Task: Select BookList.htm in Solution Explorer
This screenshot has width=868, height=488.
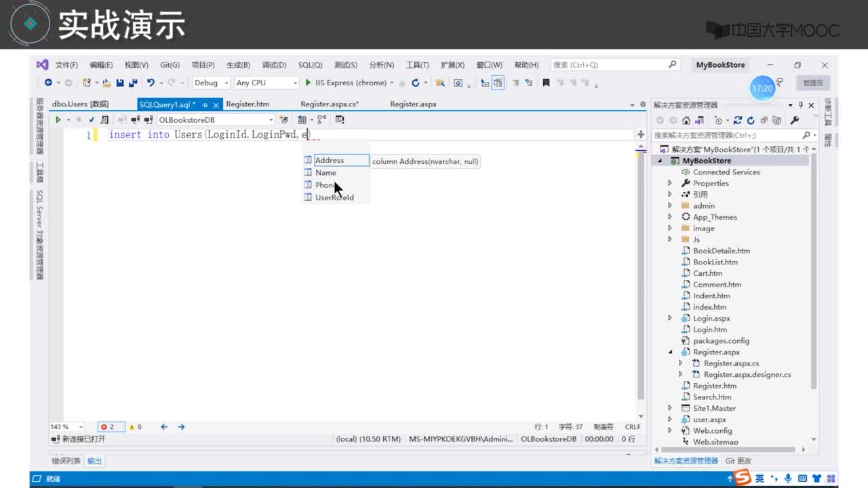Action: click(715, 262)
